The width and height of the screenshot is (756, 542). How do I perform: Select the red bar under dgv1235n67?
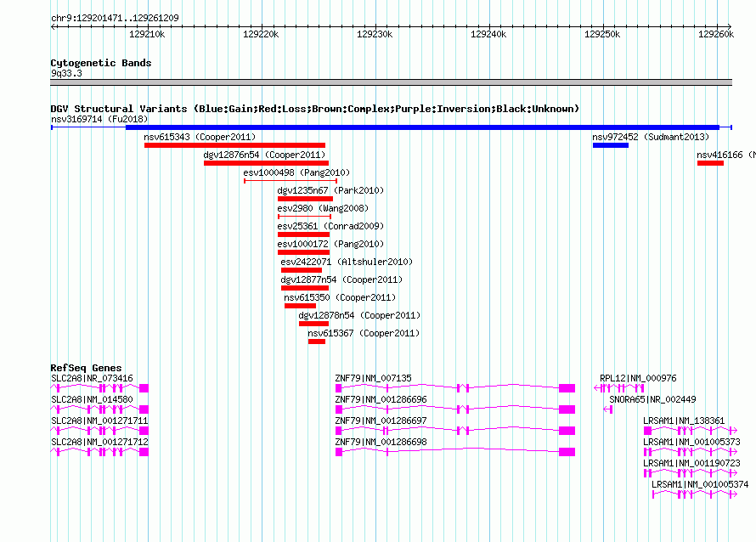(305, 199)
